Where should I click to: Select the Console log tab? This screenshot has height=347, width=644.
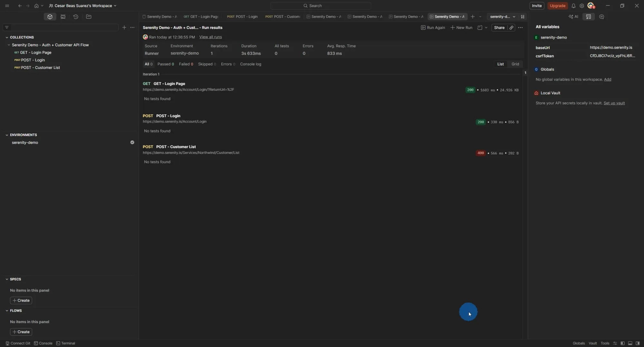[x=251, y=64]
